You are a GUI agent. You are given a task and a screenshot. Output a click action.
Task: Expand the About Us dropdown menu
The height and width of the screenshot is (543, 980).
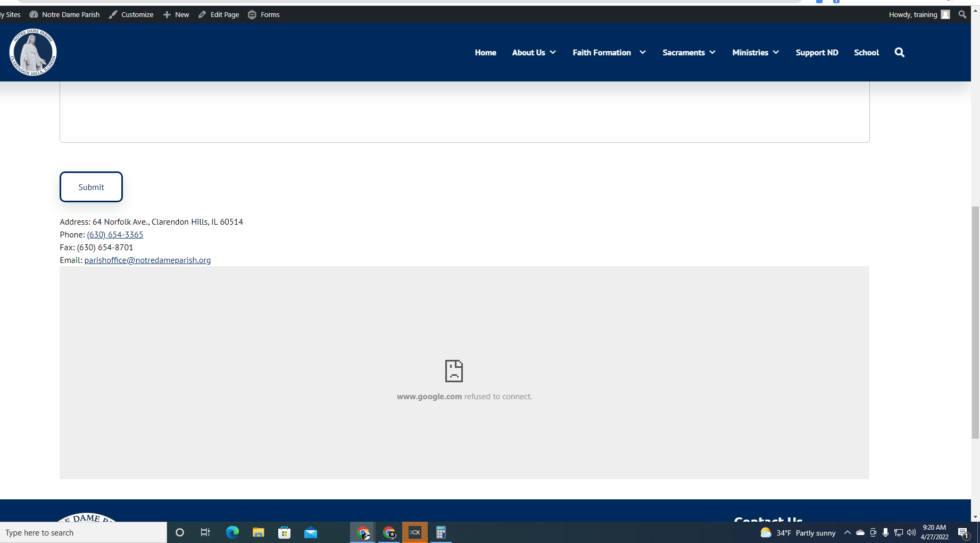click(x=534, y=52)
